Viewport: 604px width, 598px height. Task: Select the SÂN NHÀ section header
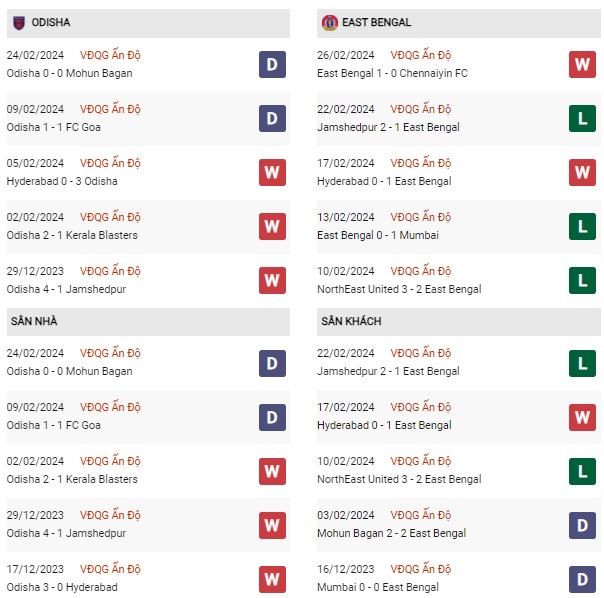(148, 322)
